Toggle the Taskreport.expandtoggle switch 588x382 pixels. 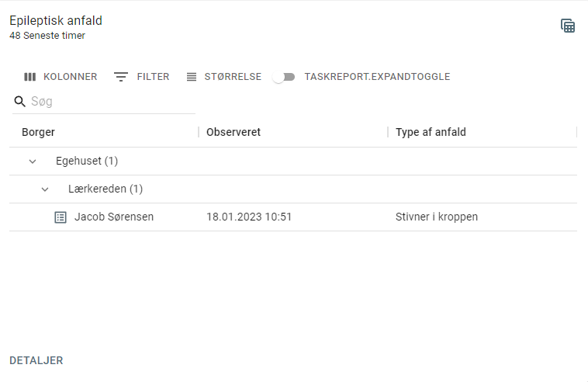pyautogui.click(x=284, y=77)
